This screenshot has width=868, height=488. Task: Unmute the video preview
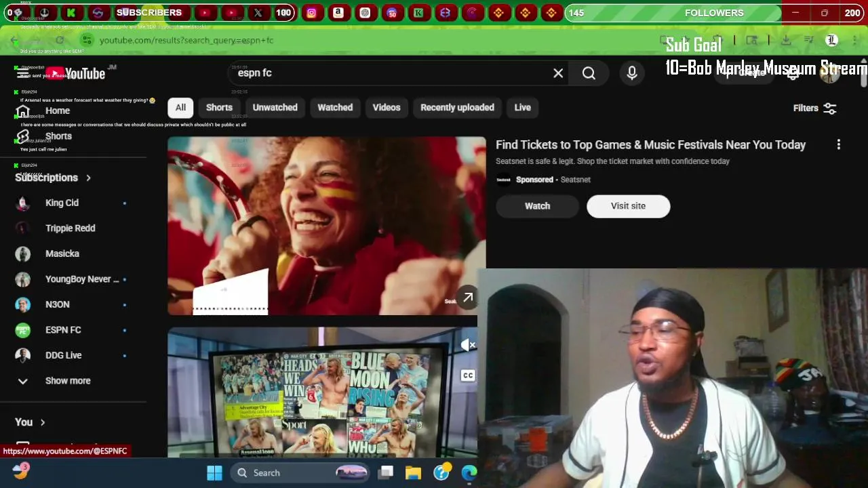click(468, 346)
